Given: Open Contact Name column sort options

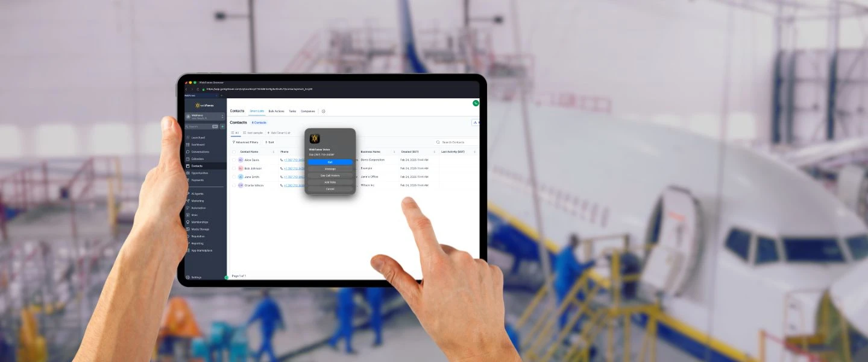Looking at the screenshot, I should point(274,151).
